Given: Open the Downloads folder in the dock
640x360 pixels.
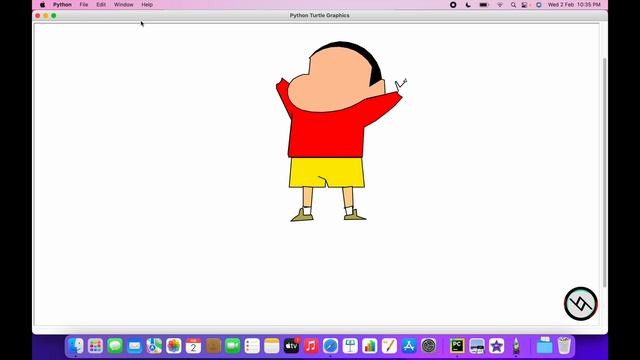Looking at the screenshot, I should pyautogui.click(x=544, y=346).
